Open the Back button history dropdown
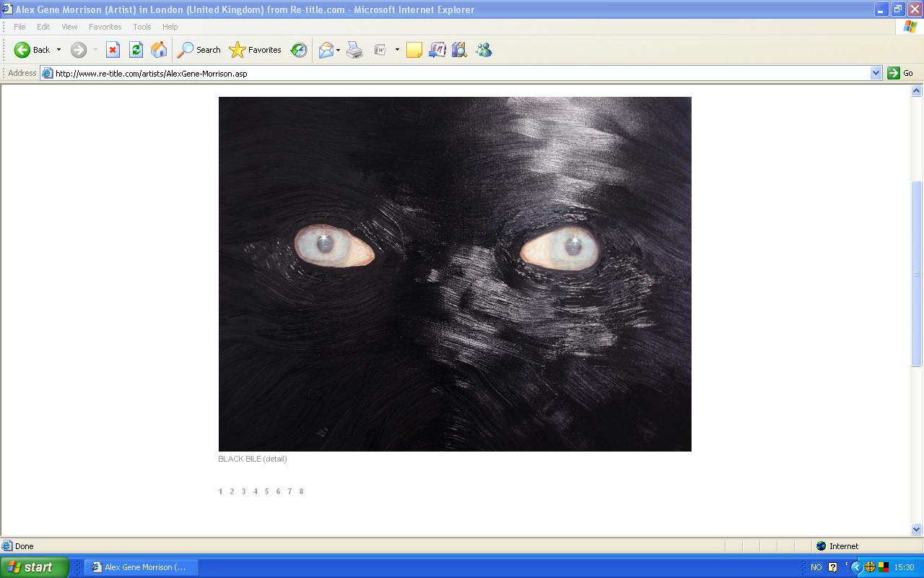The width and height of the screenshot is (924, 578). pos(59,50)
